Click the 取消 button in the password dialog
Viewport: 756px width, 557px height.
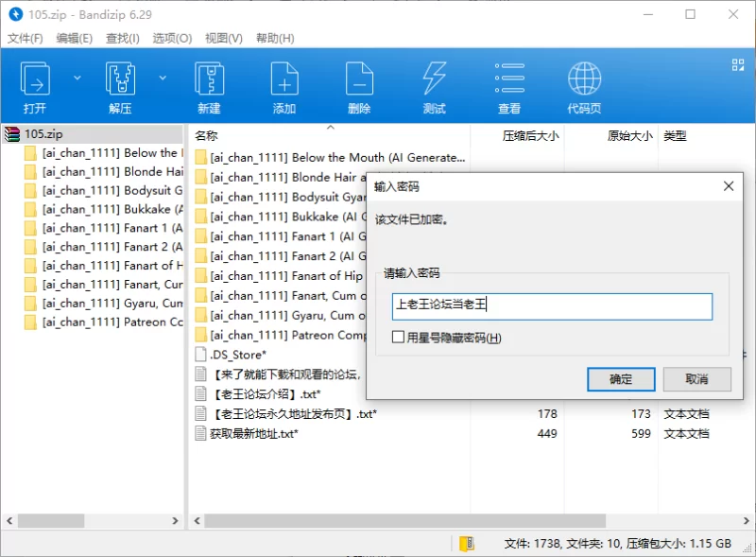[696, 379]
